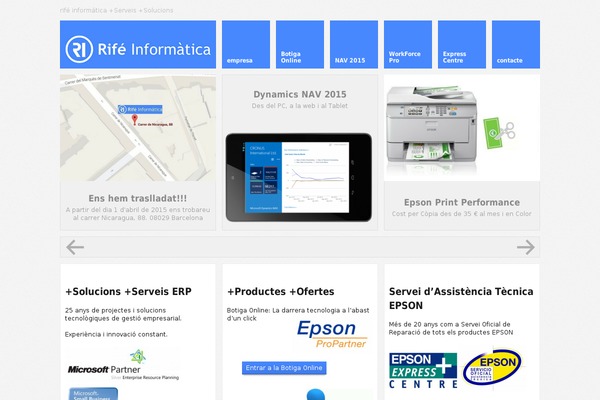Open the Botiga Online menu tile
Image resolution: width=600 pixels, height=400 pixels.
300,44
